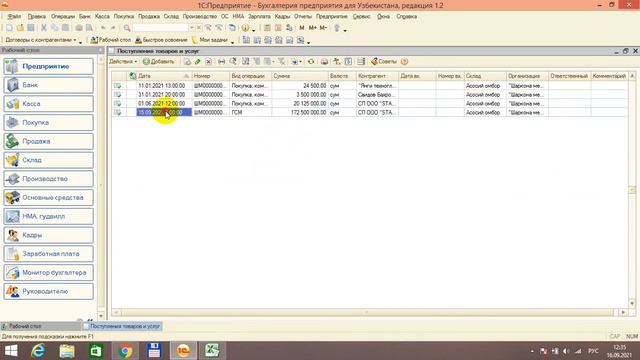Viewport: 640px width, 360px height.
Task: Open the Касса sidebar section
Action: pos(49,104)
